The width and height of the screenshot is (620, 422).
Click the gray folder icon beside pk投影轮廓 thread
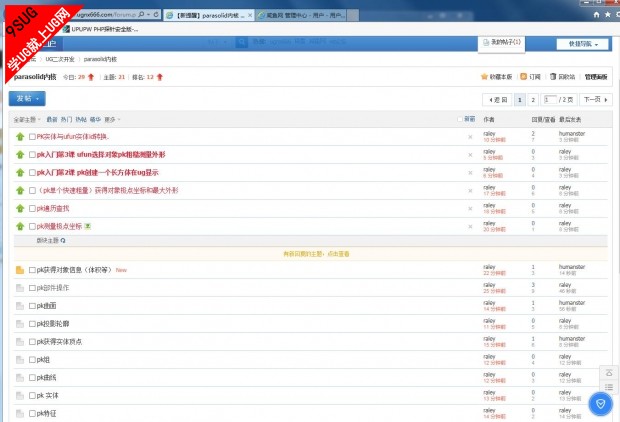[x=20, y=324]
